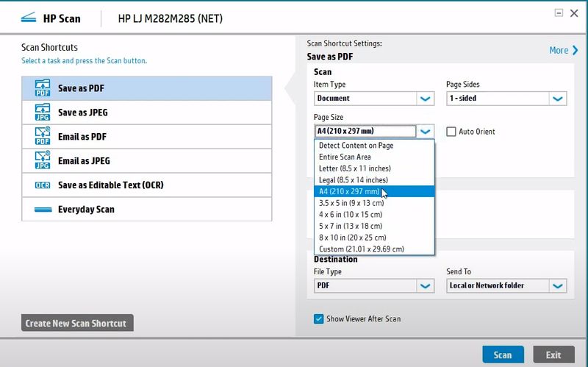The width and height of the screenshot is (588, 367).
Task: Collapse the Page Size dropdown arrow
Action: pyautogui.click(x=425, y=132)
